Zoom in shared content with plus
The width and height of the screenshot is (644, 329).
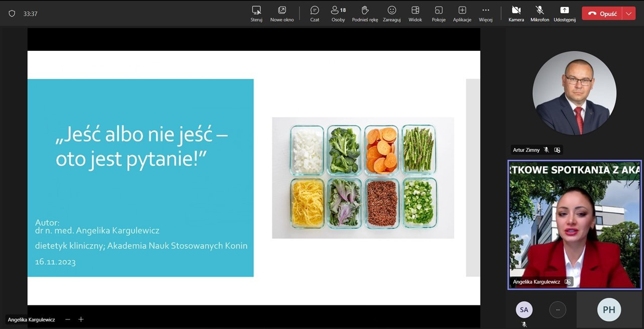[80, 319]
